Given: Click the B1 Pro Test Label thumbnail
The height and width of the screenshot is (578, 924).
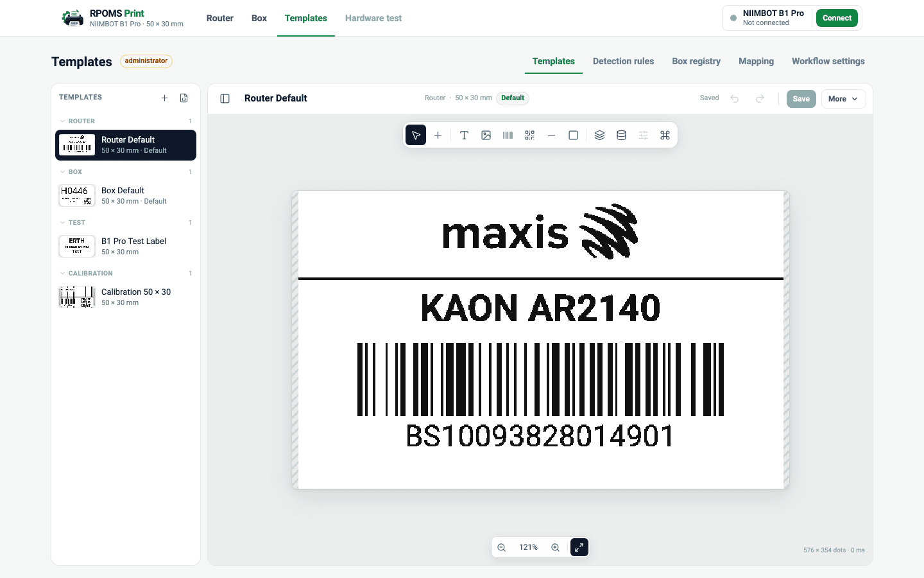Looking at the screenshot, I should pyautogui.click(x=77, y=247).
